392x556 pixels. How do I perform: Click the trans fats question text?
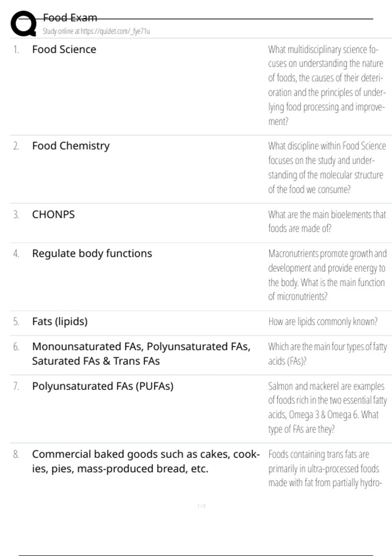(x=324, y=468)
